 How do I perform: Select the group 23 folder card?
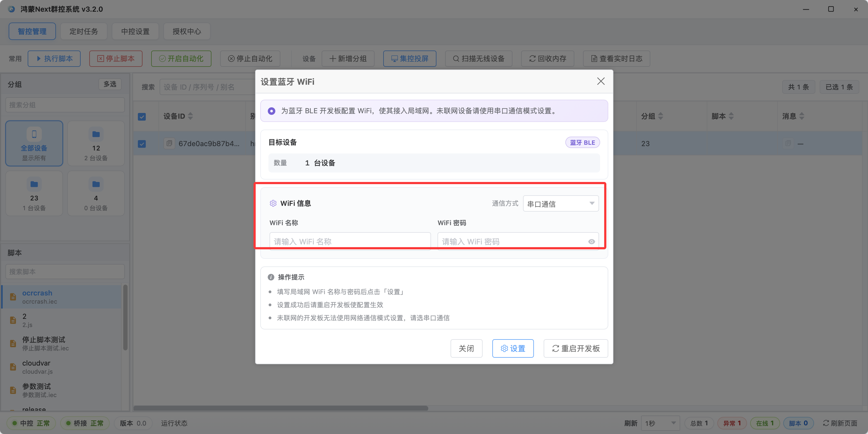34,194
